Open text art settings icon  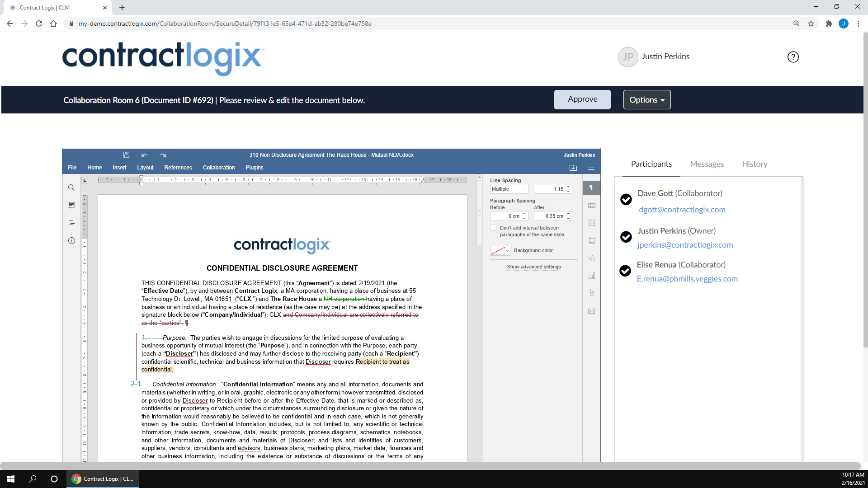click(591, 293)
